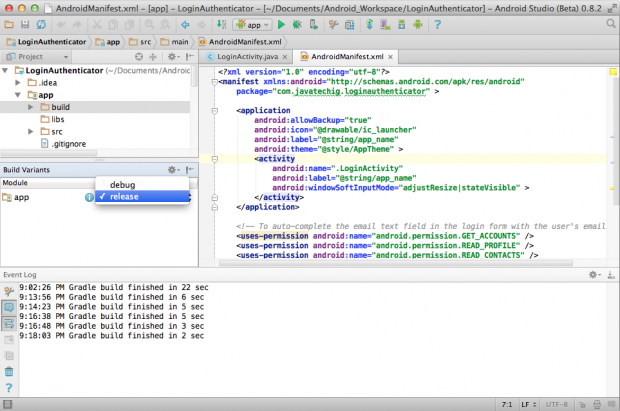Click the Undo arrow icon

point(61,25)
